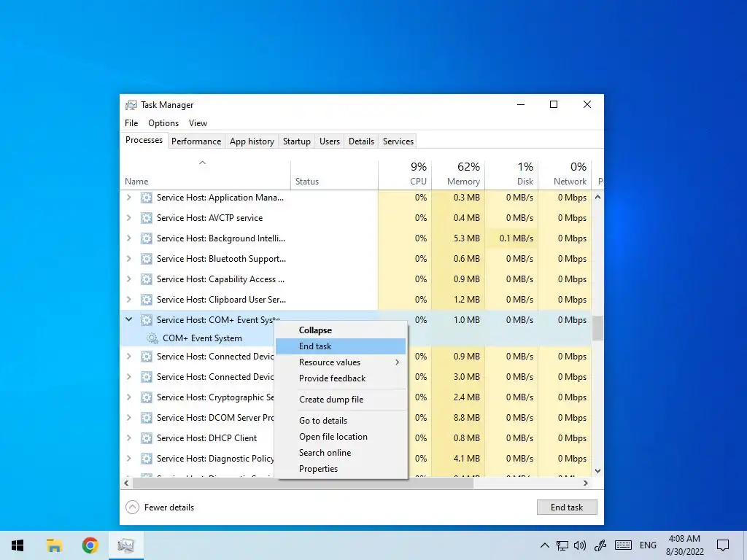747x560 pixels.
Task: Click the vertical scrollbar thumb
Action: (x=597, y=328)
